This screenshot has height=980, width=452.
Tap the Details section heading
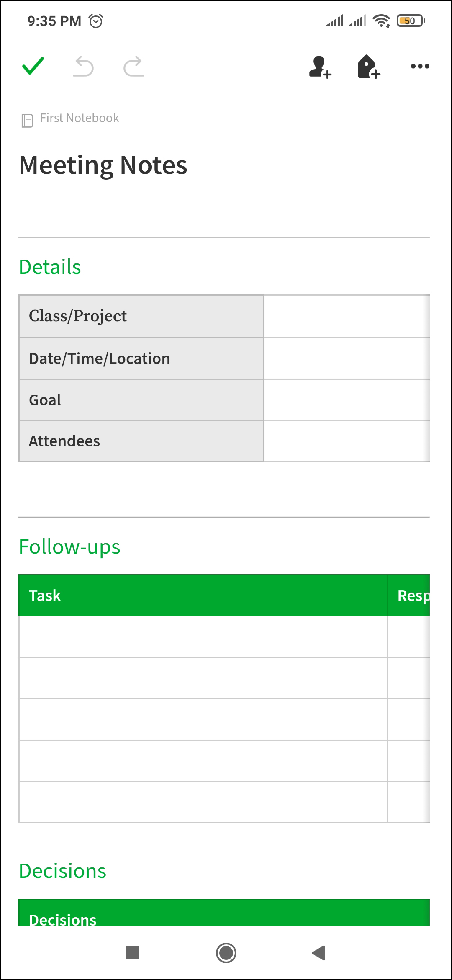point(50,267)
